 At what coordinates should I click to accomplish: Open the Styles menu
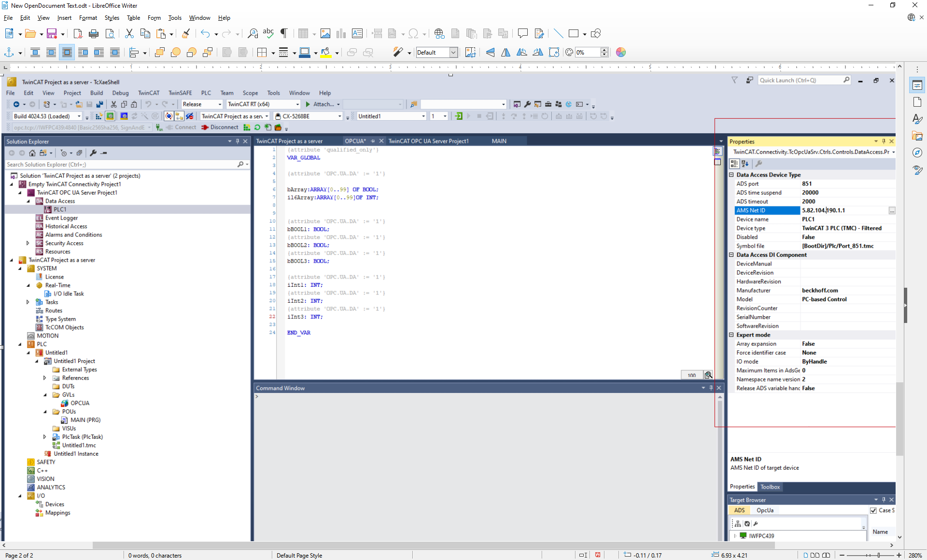click(112, 18)
